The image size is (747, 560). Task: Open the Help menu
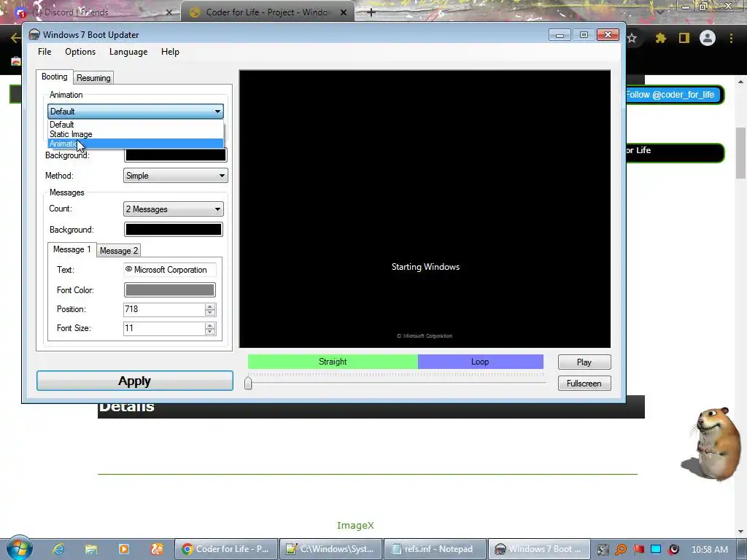coord(170,52)
